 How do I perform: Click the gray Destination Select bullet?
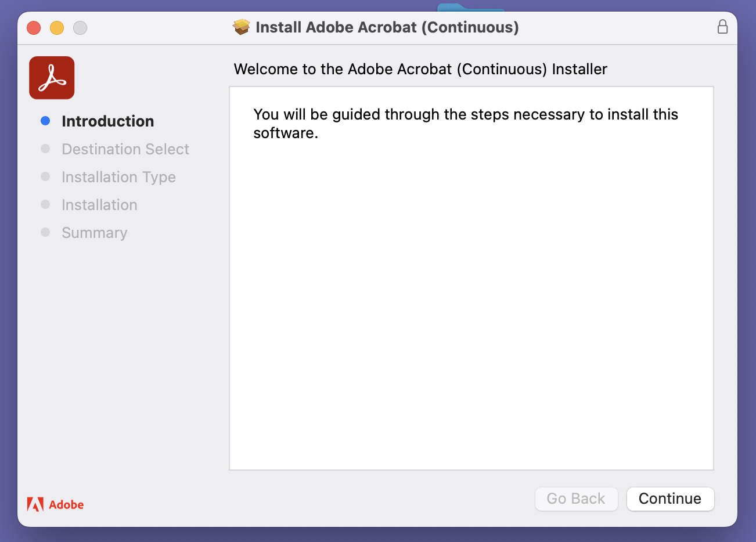pos(45,149)
